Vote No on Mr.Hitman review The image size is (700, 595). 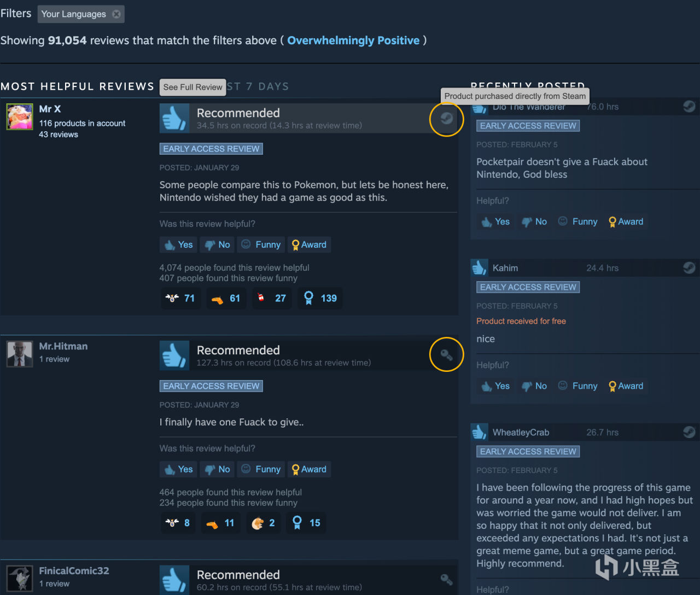[217, 469]
